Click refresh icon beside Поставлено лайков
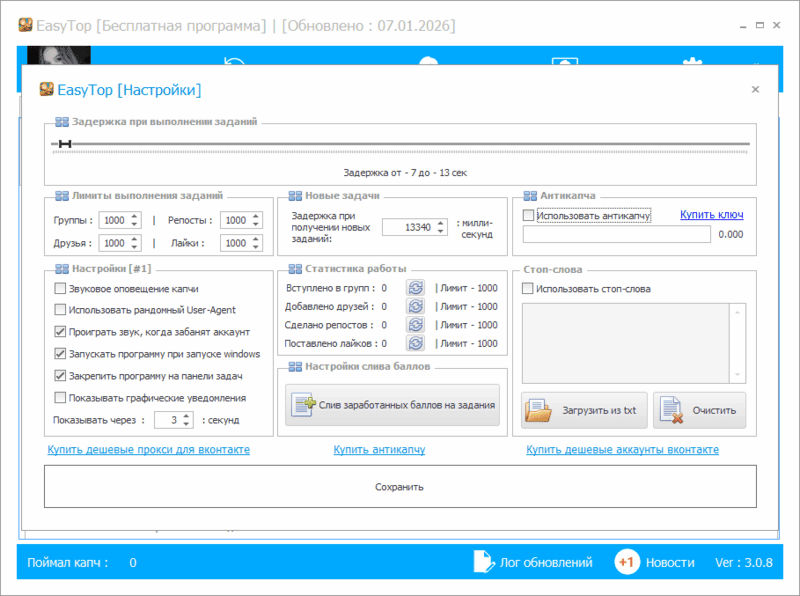 point(415,343)
